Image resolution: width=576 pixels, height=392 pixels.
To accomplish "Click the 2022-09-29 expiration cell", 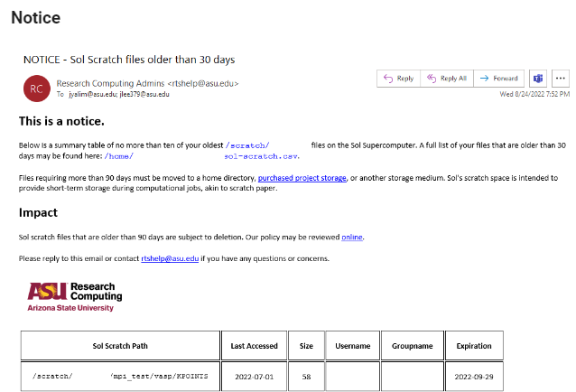I will 474,376.
